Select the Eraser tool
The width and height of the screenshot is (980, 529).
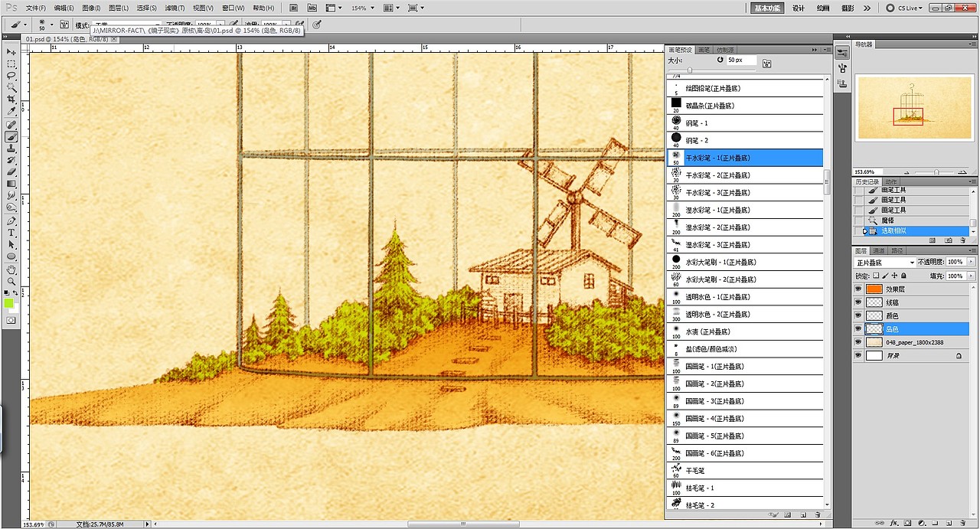(x=11, y=172)
